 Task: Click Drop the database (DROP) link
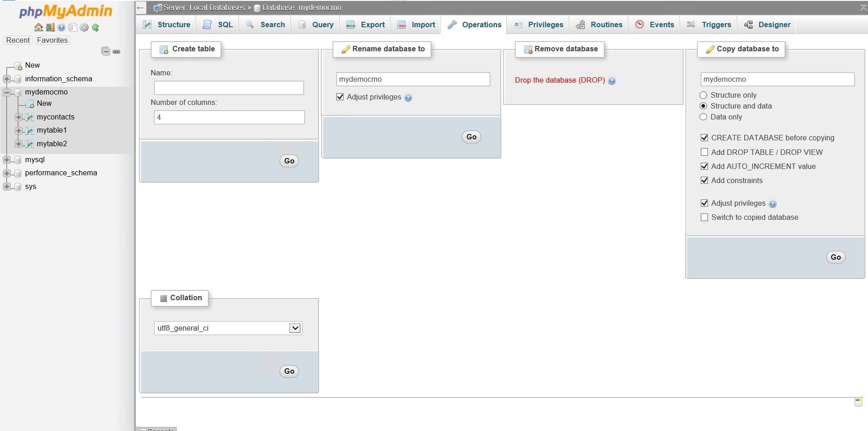tap(560, 80)
